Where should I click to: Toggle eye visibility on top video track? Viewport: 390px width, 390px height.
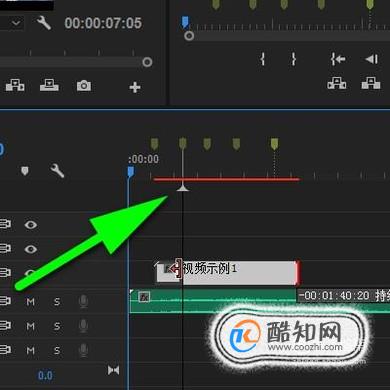pyautogui.click(x=31, y=225)
